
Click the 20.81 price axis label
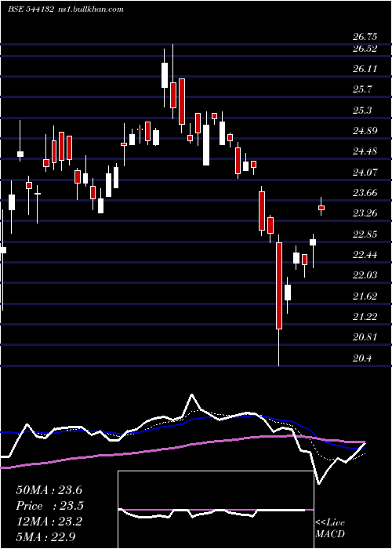pos(365,337)
